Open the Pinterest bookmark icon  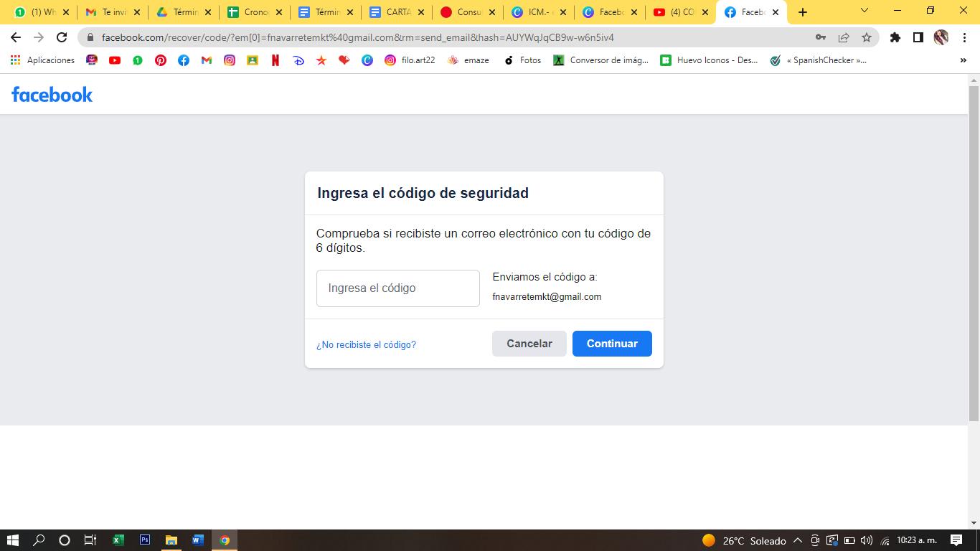coord(161,60)
